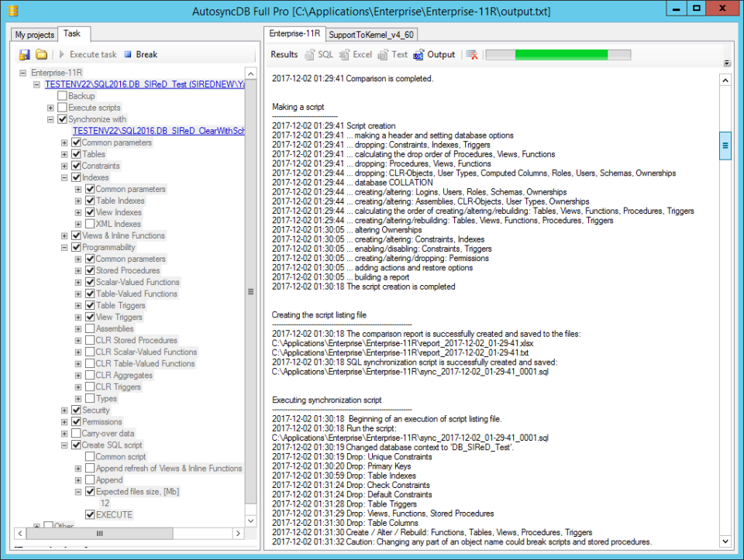Select the Excel output icon
The image size is (744, 560).
[344, 54]
